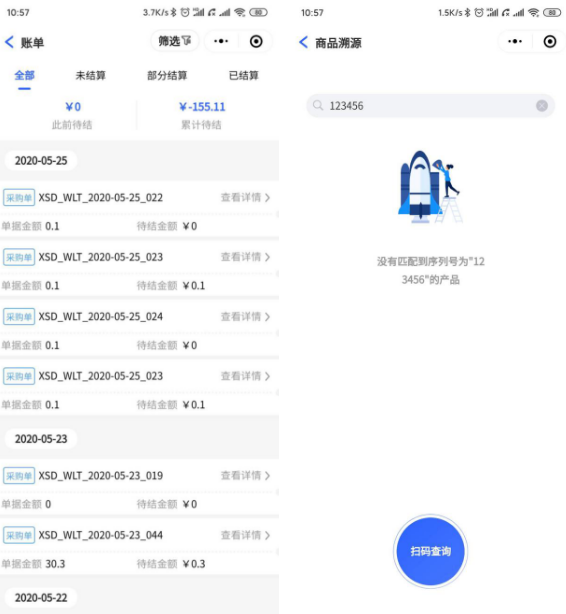The height and width of the screenshot is (614, 566).
Task: Select order number XSD_WLT_2020-05-23_019
Action: click(x=101, y=475)
